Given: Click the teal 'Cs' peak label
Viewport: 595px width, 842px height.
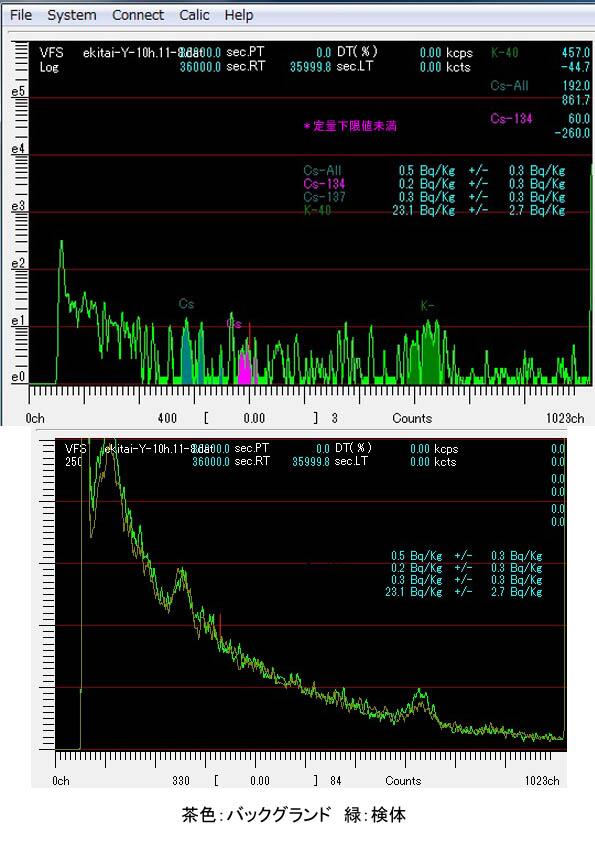Looking at the screenshot, I should coord(186,304).
